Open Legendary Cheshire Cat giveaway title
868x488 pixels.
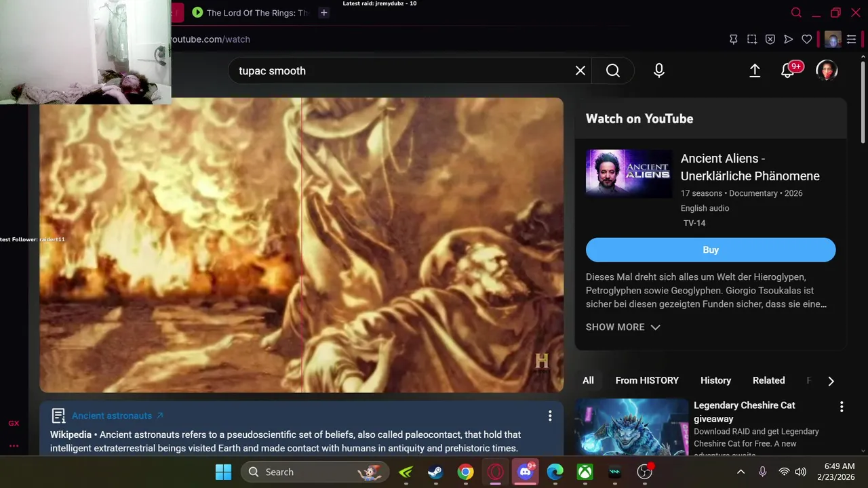pyautogui.click(x=744, y=412)
